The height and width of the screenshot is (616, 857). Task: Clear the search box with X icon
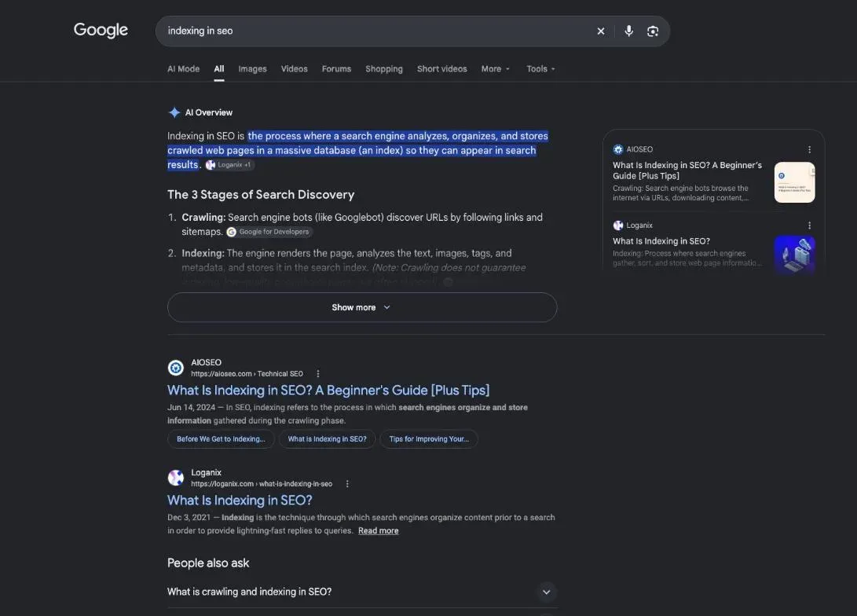601,31
